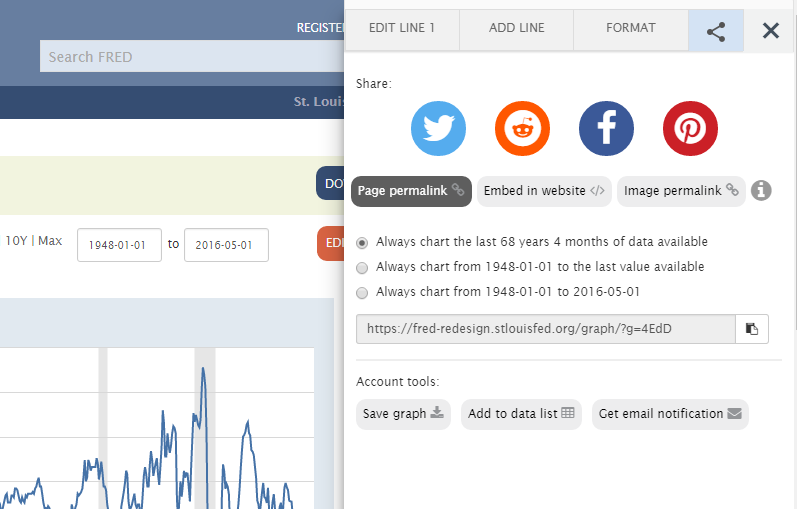
Task: Save graph to your account
Action: [403, 414]
